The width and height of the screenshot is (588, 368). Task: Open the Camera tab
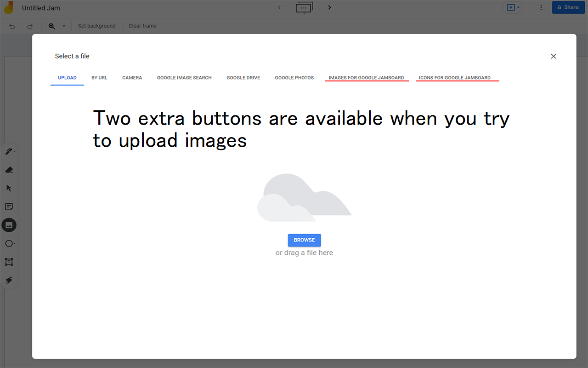[132, 77]
